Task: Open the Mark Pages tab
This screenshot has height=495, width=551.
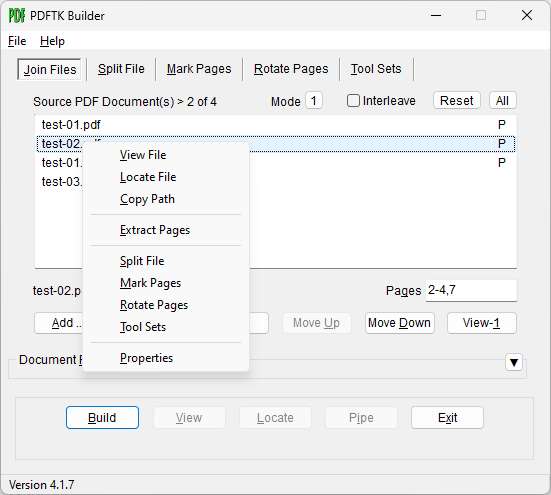Action: click(x=199, y=69)
